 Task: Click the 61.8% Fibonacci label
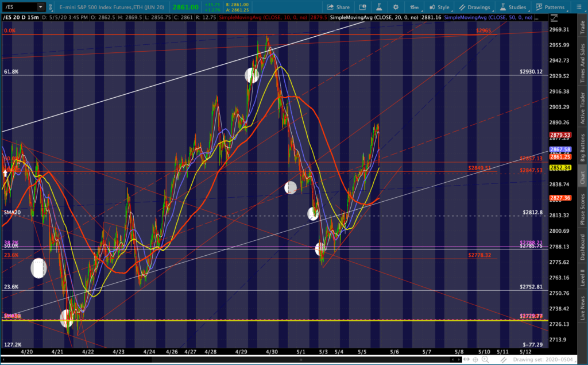point(11,71)
